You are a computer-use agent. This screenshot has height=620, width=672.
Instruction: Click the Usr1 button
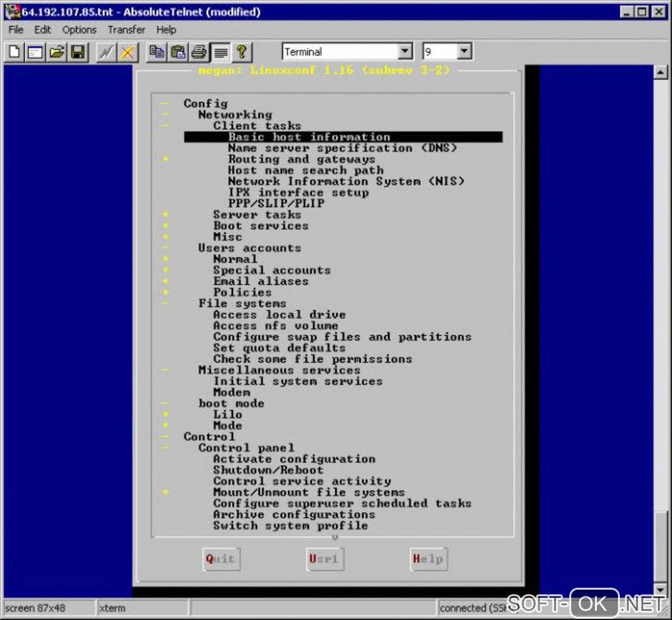pyautogui.click(x=324, y=559)
